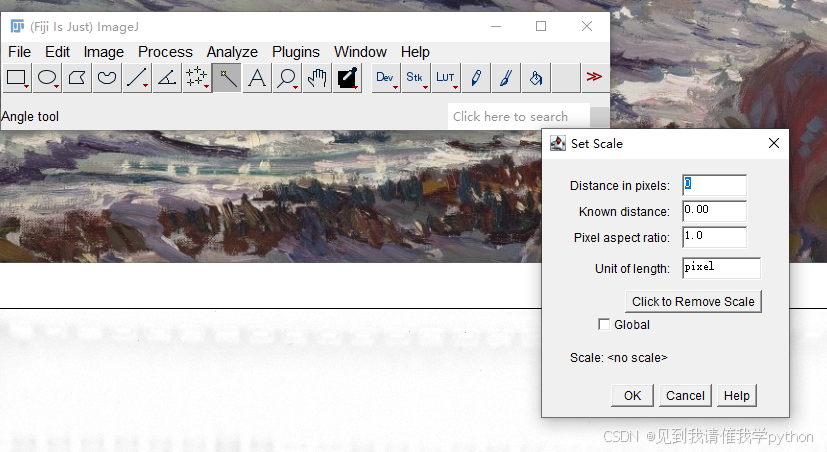
Task: Select the Hand scrolling tool
Action: point(317,78)
